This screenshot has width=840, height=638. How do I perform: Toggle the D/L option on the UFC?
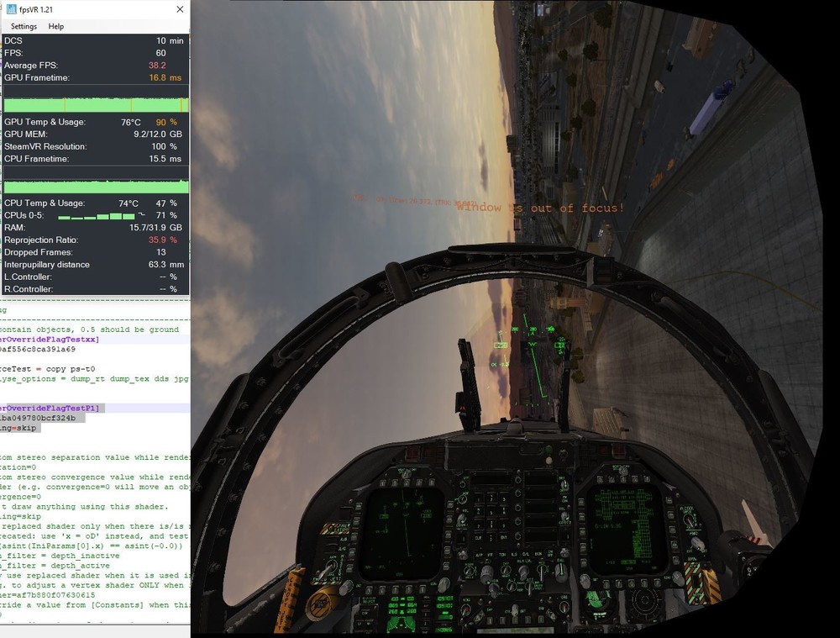tap(525, 555)
